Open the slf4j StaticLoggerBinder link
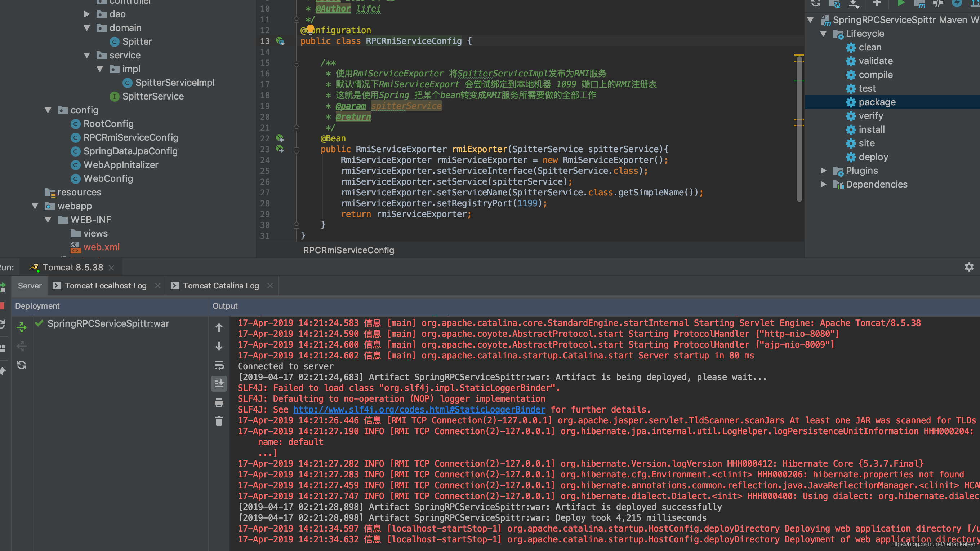The height and width of the screenshot is (551, 980). tap(419, 409)
